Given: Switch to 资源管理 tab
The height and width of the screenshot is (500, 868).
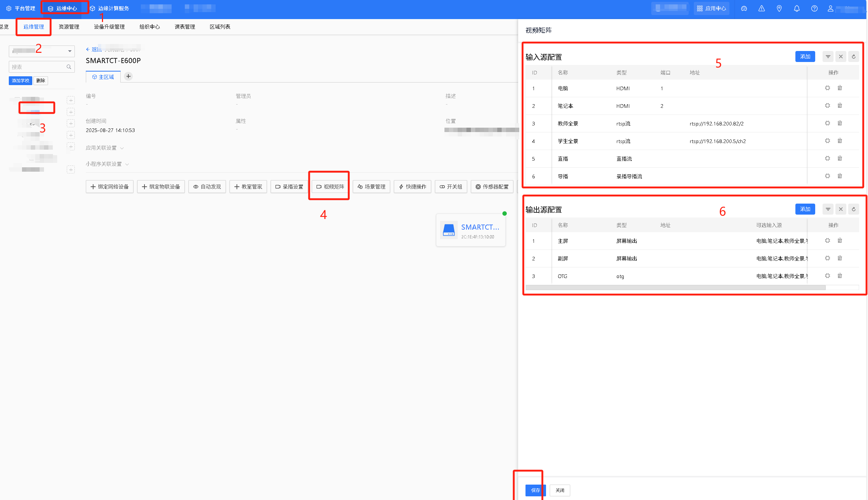Looking at the screenshot, I should pyautogui.click(x=69, y=27).
